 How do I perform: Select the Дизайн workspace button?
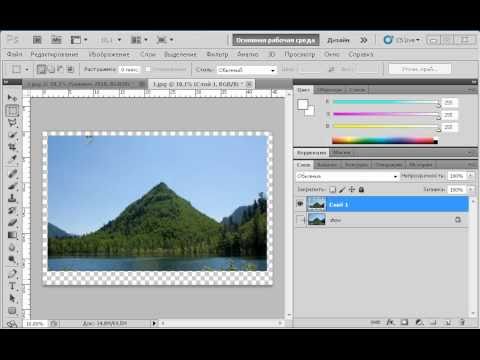(338, 40)
